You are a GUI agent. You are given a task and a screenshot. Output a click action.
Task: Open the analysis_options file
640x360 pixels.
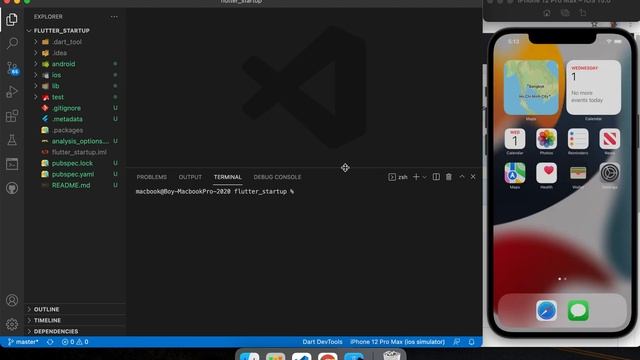pos(80,141)
